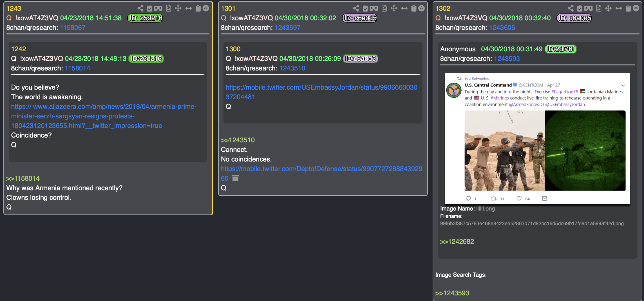
Task: Click the plain clipboard icon on post 1243
Action: [x=198, y=8]
